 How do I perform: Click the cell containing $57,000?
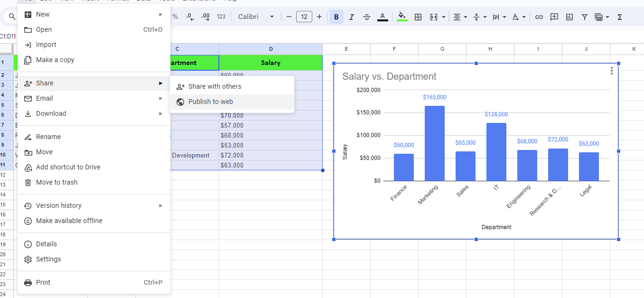271,125
